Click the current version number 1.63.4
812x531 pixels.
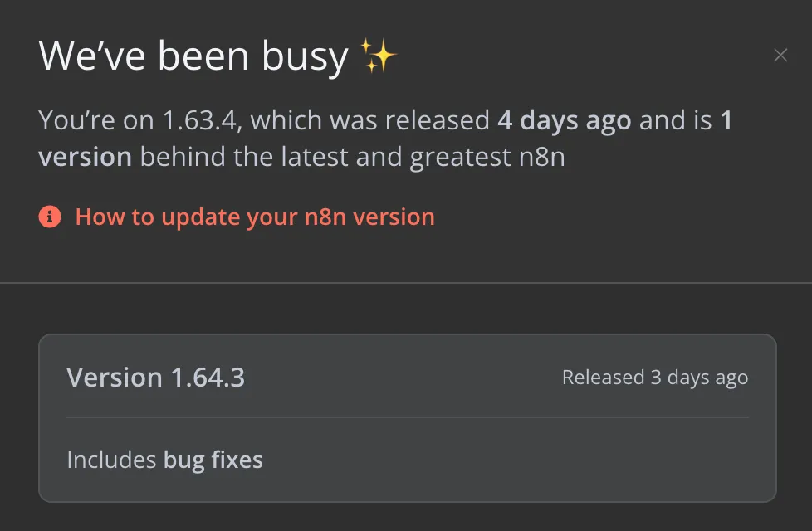click(x=198, y=121)
